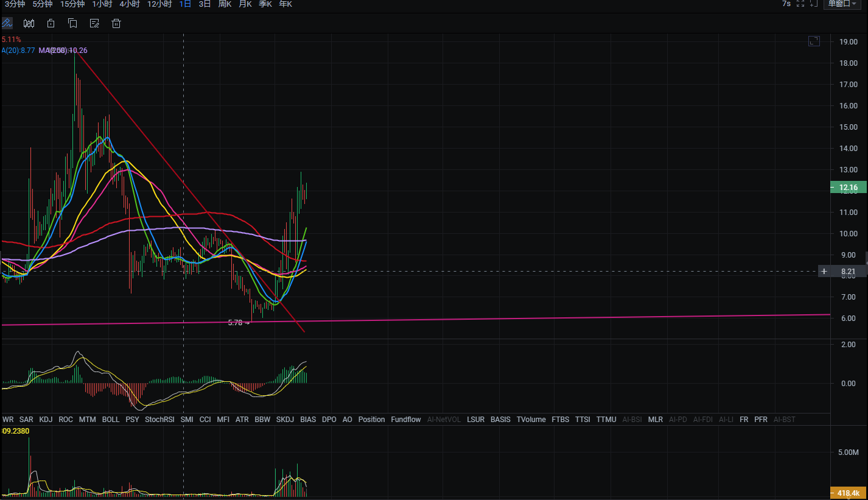Select the BIAS indicator
This screenshot has width=868, height=500.
click(308, 420)
